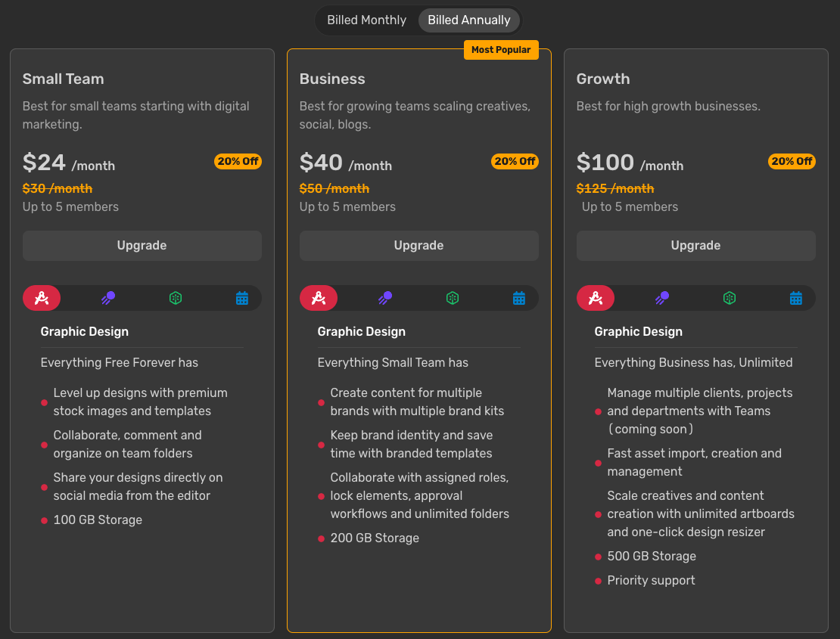840x639 pixels.
Task: Switch the billing toggle to Billed Monthly
Action: click(x=367, y=20)
